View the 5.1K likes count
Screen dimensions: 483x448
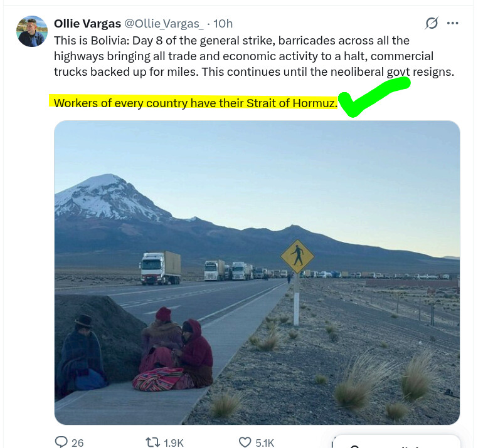click(x=265, y=443)
